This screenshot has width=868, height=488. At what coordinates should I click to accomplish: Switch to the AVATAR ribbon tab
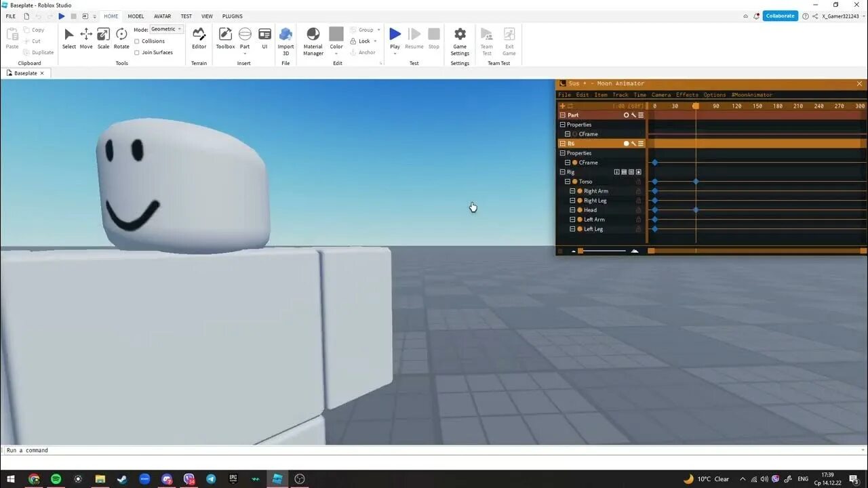(162, 16)
